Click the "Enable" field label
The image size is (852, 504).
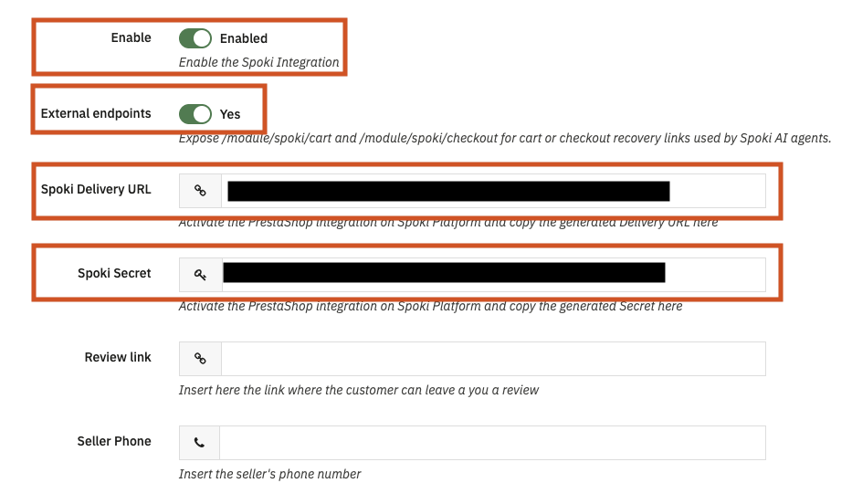(131, 37)
